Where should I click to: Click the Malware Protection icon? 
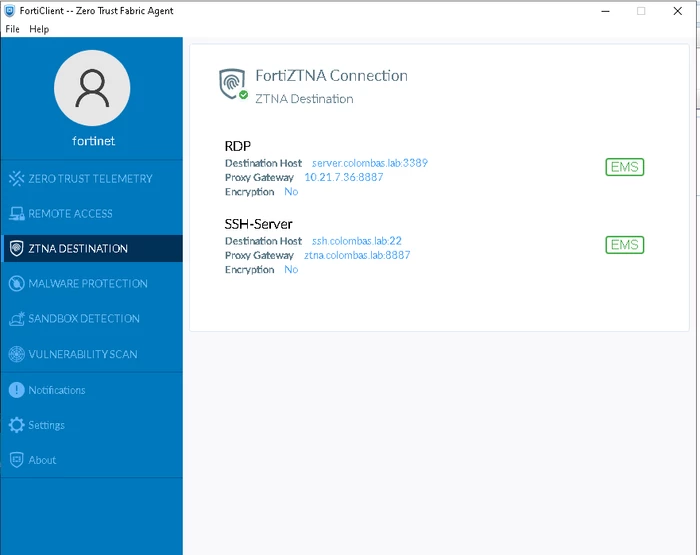click(17, 284)
